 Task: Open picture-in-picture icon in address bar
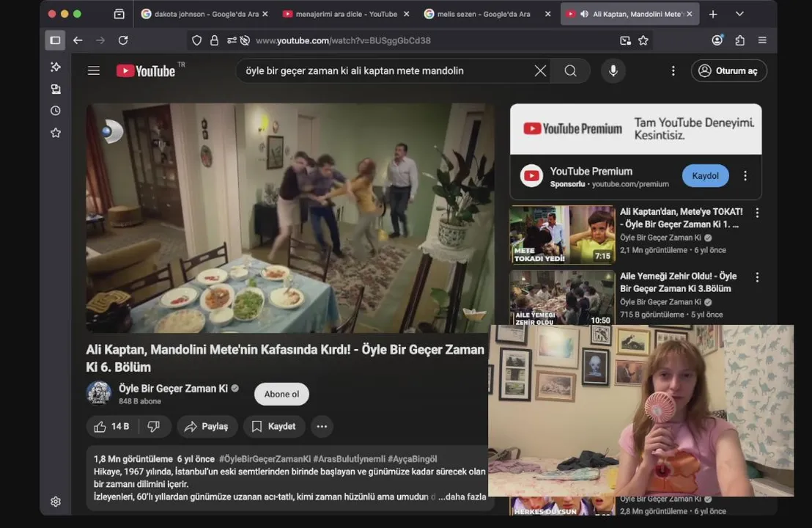click(626, 40)
